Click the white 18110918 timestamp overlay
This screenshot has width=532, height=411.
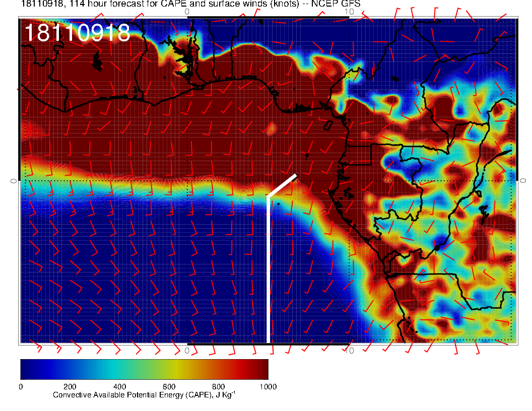click(77, 33)
